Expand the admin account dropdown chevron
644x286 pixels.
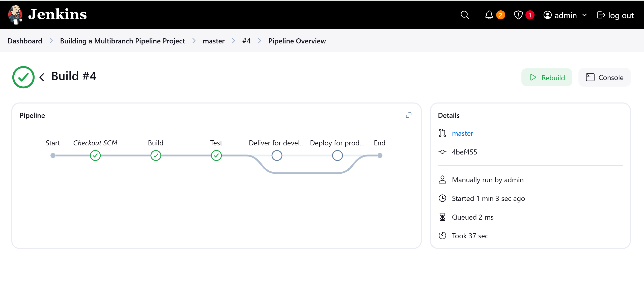click(x=584, y=15)
